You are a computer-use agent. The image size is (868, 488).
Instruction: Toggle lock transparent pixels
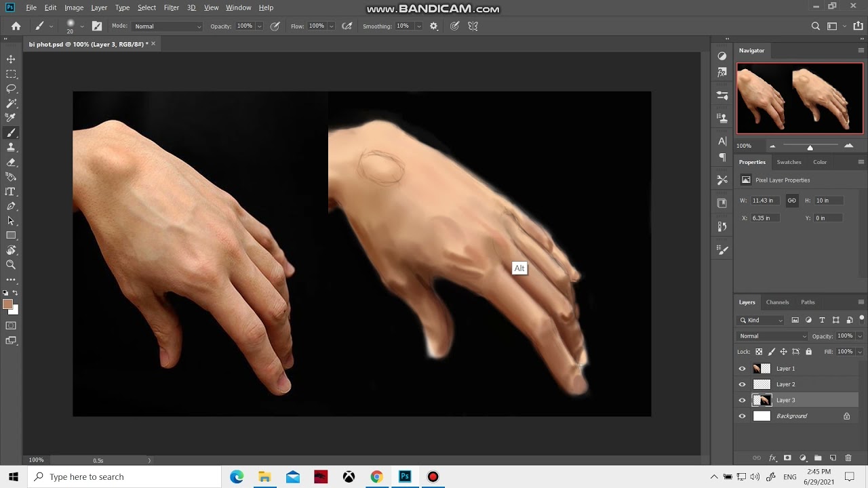(759, 352)
